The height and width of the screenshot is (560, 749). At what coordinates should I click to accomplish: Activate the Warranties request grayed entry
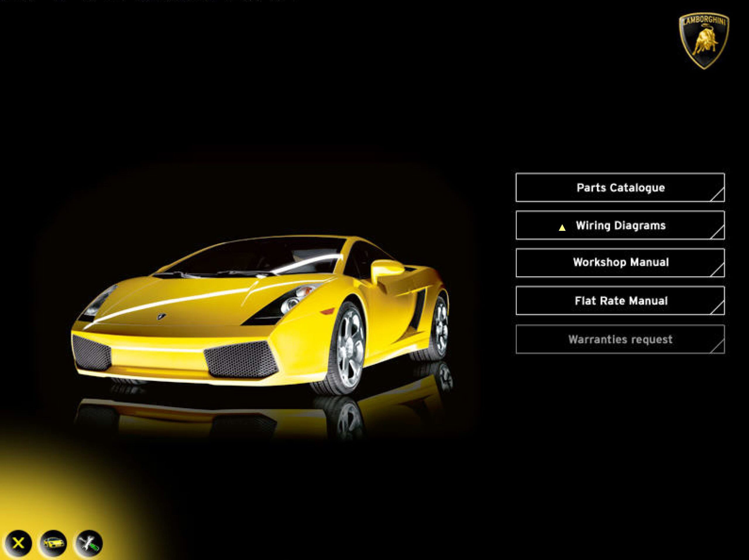tap(620, 340)
